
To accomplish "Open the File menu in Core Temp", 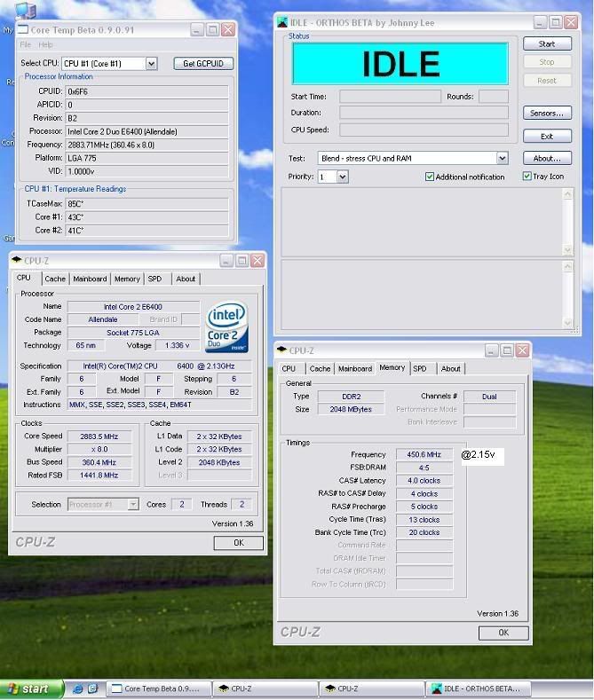I will click(26, 44).
